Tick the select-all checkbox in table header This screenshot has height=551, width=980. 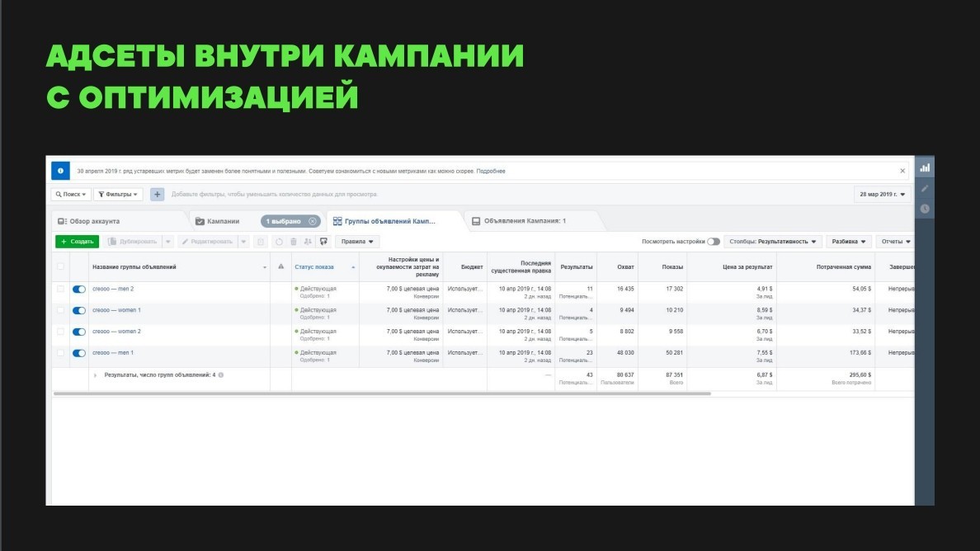[x=60, y=266]
